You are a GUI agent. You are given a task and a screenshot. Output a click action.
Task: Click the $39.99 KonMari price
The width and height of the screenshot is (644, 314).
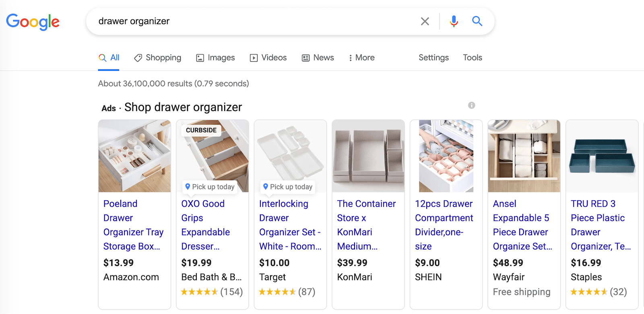coord(352,263)
